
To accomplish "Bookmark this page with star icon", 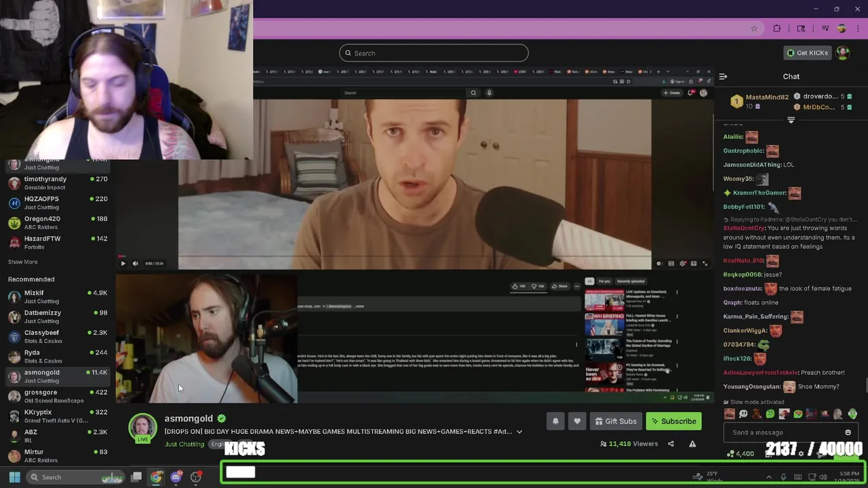I will coord(753,28).
